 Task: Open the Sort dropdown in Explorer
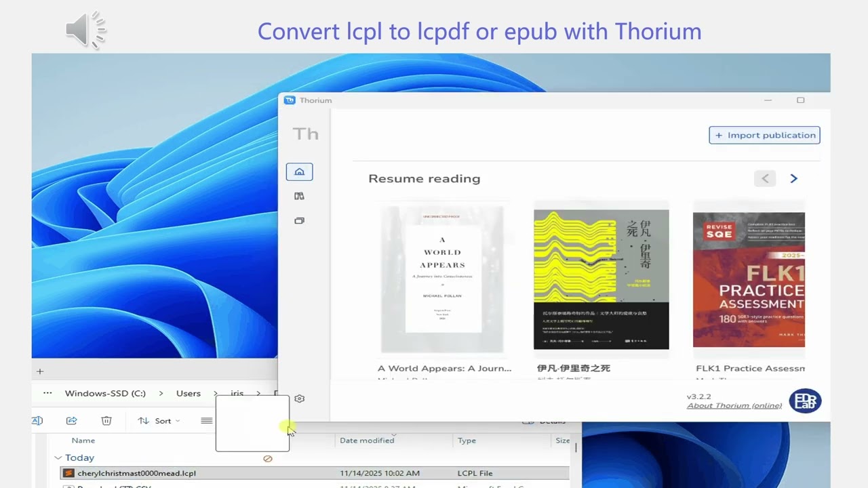[x=159, y=421]
